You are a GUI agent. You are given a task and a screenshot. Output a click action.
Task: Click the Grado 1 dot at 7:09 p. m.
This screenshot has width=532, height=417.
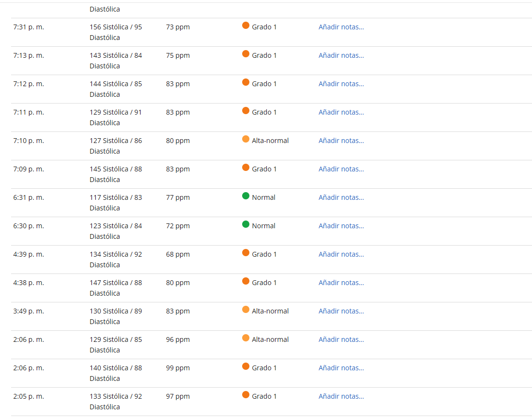(x=246, y=168)
